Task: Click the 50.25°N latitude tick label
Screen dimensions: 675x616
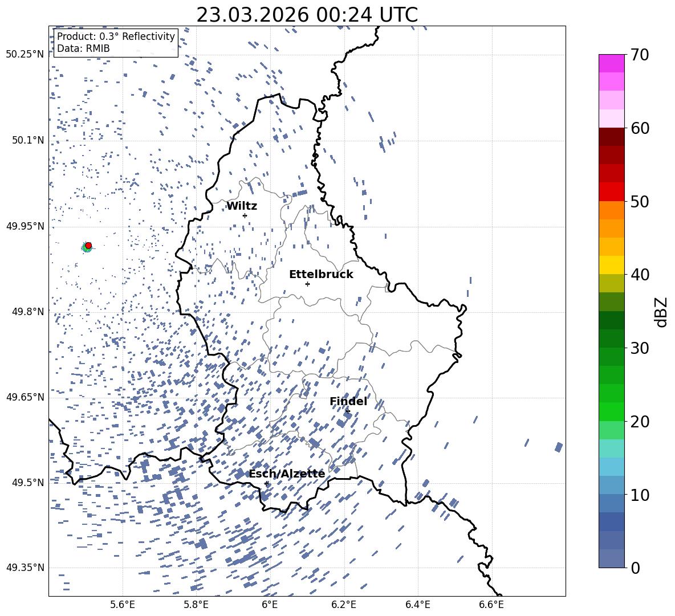Action: 25,55
